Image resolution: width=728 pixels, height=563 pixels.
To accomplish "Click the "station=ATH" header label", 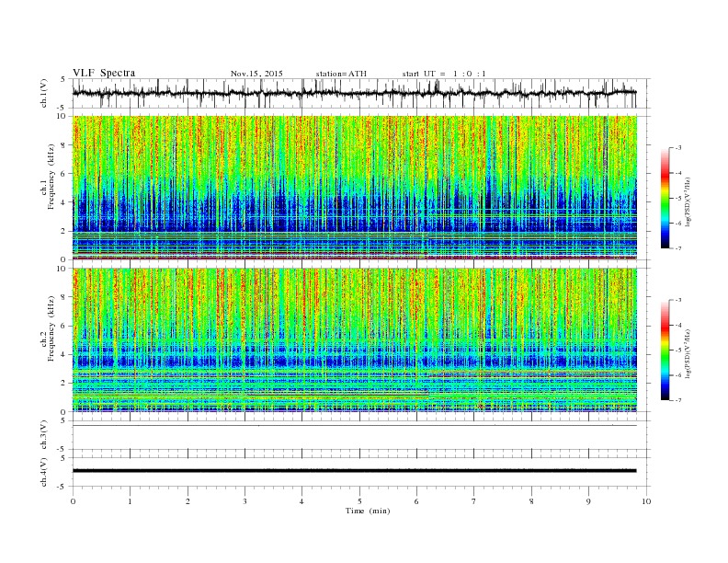I will point(341,74).
